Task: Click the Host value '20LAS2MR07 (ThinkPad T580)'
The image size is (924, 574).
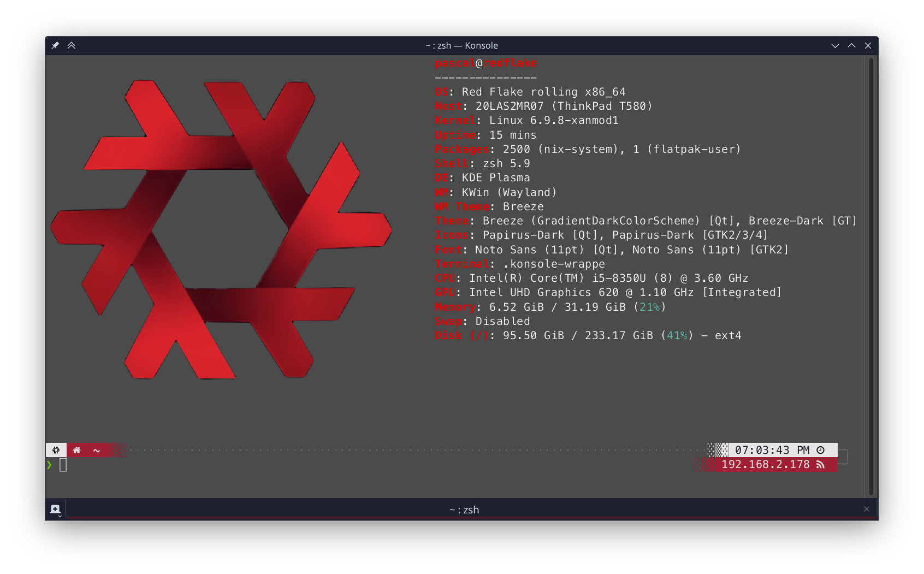Action: coord(564,106)
